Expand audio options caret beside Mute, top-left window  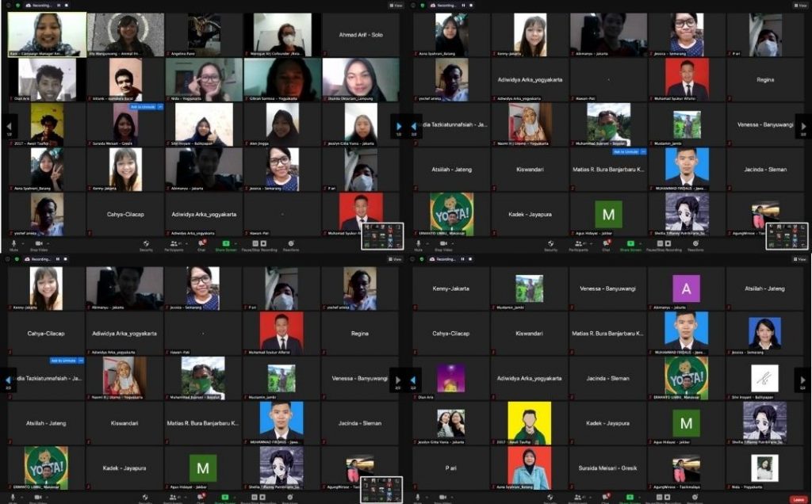21,243
